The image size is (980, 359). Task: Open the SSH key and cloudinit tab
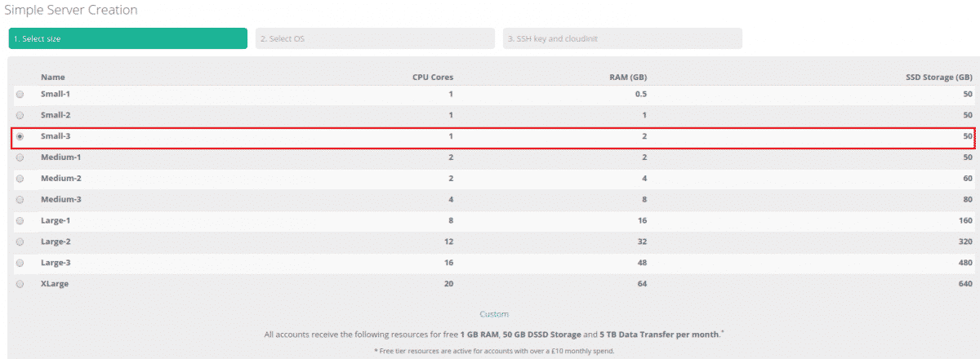tap(622, 38)
